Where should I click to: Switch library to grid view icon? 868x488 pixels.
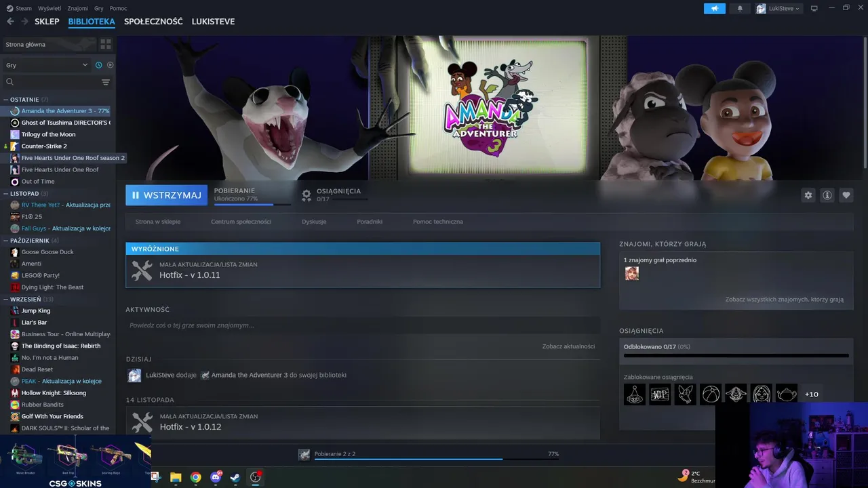[106, 44]
